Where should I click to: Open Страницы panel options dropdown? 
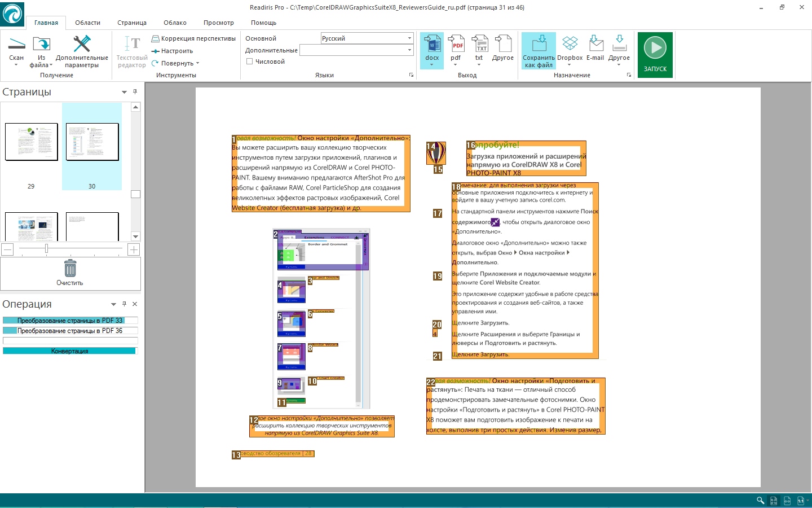pyautogui.click(x=124, y=92)
